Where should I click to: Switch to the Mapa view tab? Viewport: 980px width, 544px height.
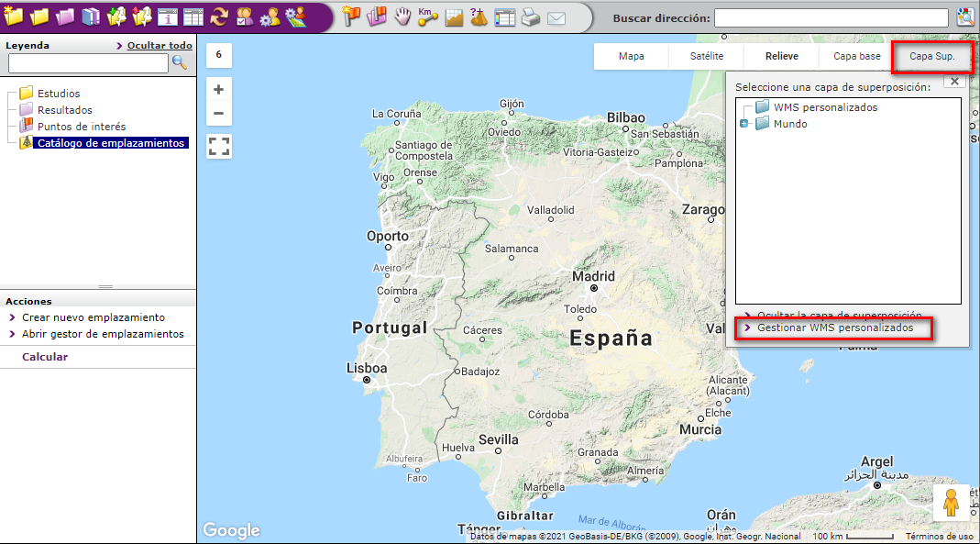coord(632,56)
